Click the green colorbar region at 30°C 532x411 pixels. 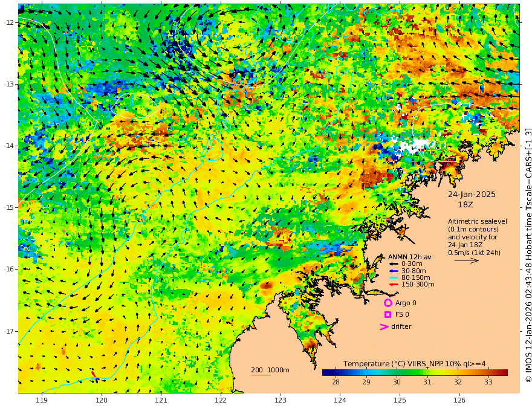(x=397, y=373)
